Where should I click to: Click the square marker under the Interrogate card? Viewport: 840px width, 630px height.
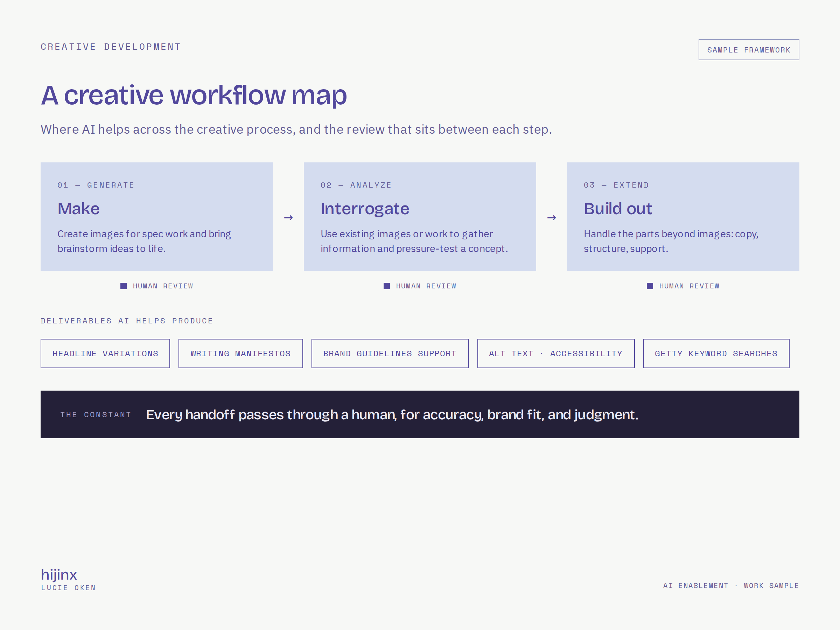click(387, 286)
